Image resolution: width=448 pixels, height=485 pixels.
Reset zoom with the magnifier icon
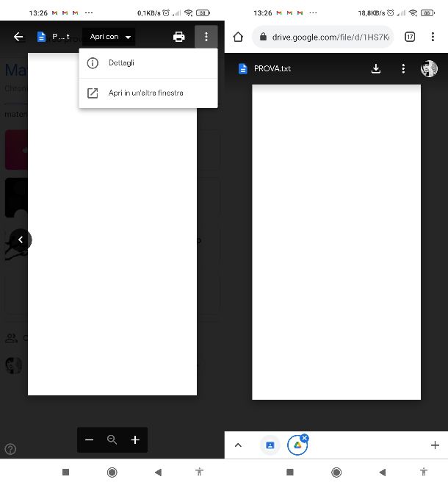pyautogui.click(x=112, y=440)
